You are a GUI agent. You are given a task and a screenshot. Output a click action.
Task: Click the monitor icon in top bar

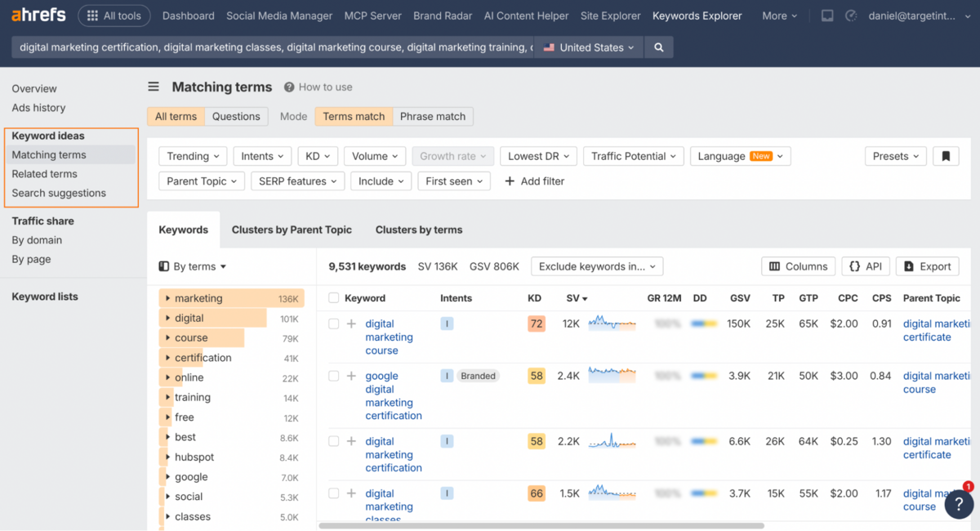point(827,16)
